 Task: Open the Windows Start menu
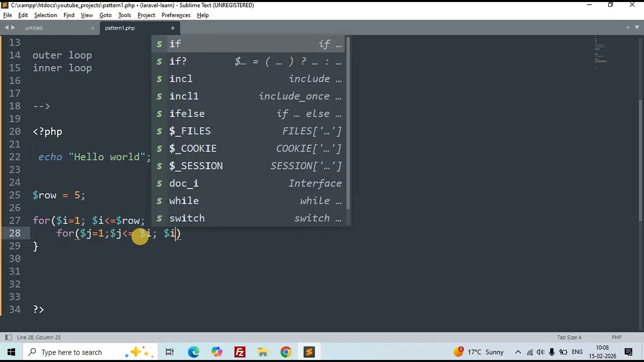pyautogui.click(x=11, y=352)
